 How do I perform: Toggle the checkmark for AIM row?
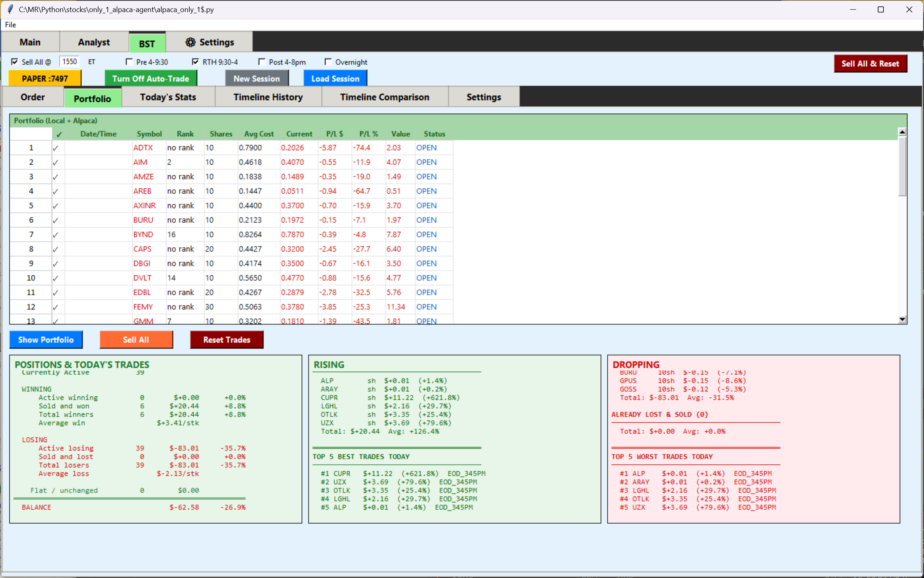[x=55, y=162]
